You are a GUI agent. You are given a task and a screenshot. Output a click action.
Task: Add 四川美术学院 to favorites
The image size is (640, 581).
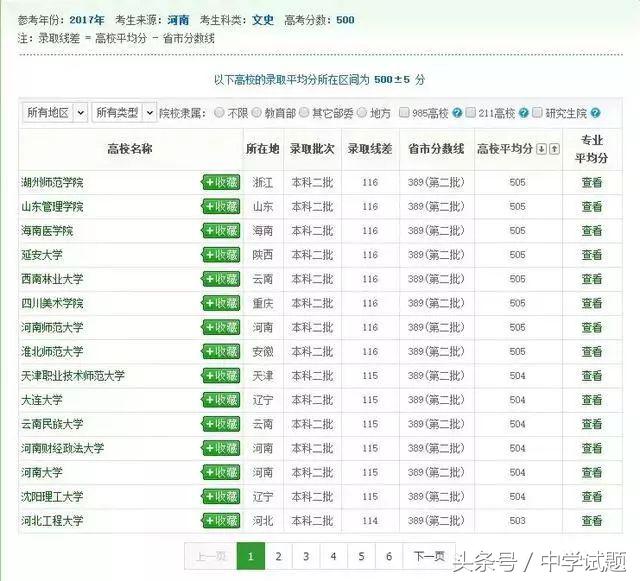tap(220, 303)
